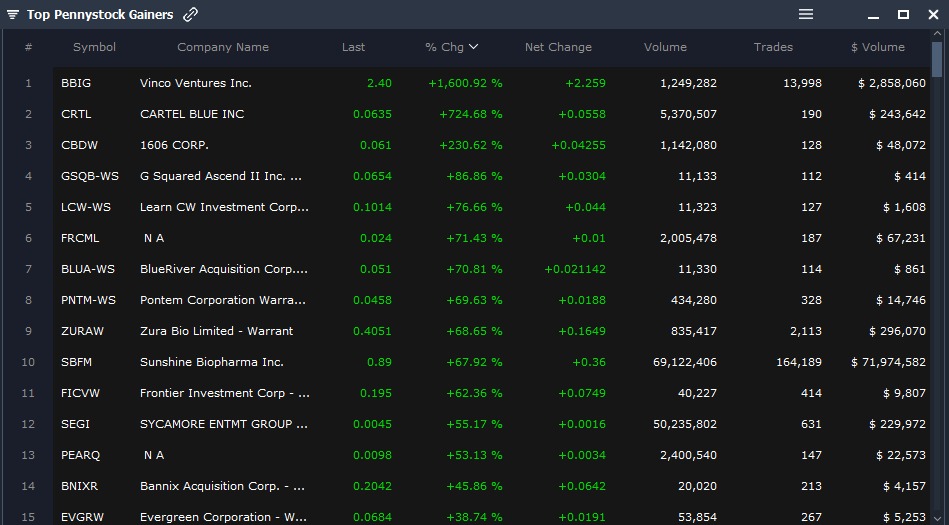Click the Symbol column header

(x=94, y=47)
